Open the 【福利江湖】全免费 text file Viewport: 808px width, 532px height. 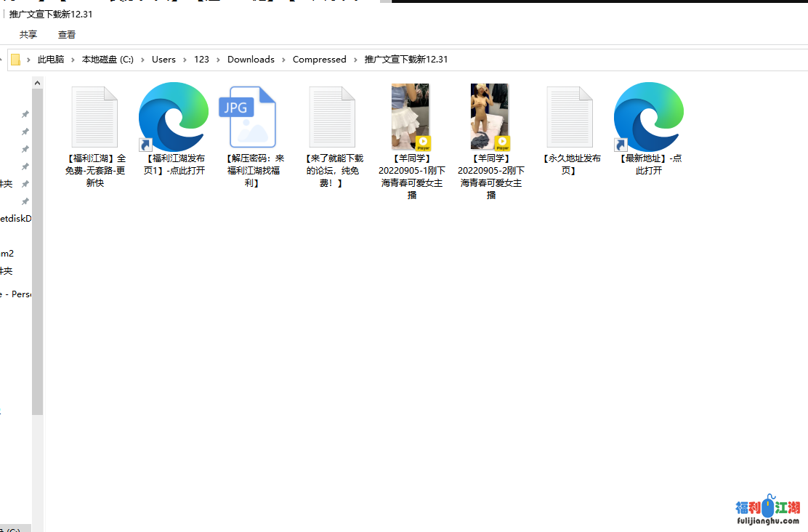(x=94, y=117)
